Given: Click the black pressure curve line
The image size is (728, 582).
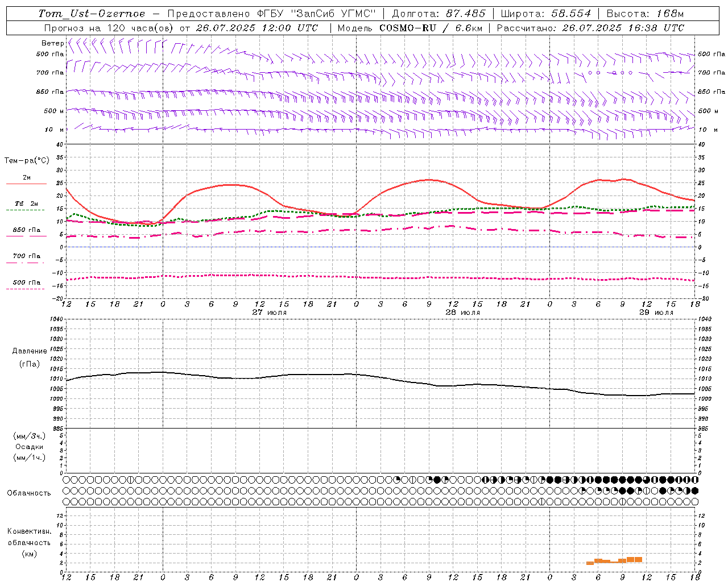Looking at the screenshot, I should pos(380,379).
